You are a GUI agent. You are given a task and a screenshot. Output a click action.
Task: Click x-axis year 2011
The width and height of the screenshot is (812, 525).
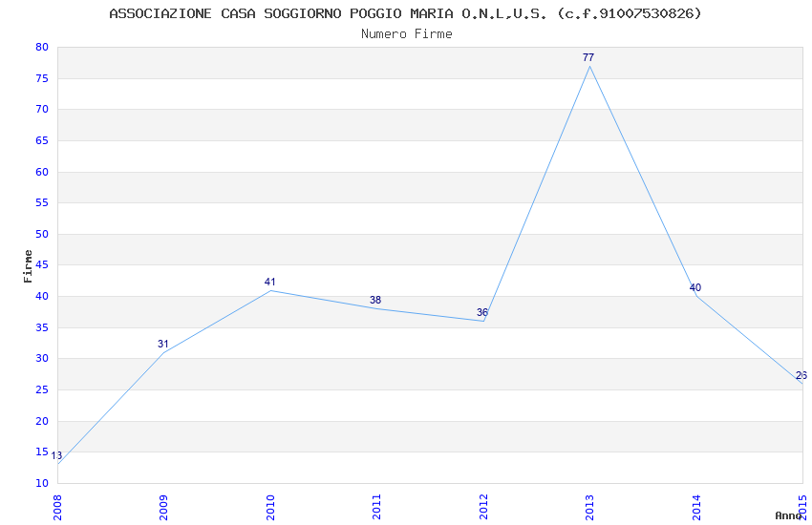[x=376, y=507]
